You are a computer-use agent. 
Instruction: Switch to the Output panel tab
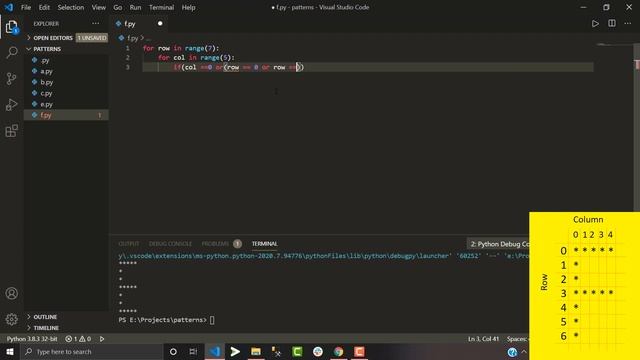coord(129,244)
